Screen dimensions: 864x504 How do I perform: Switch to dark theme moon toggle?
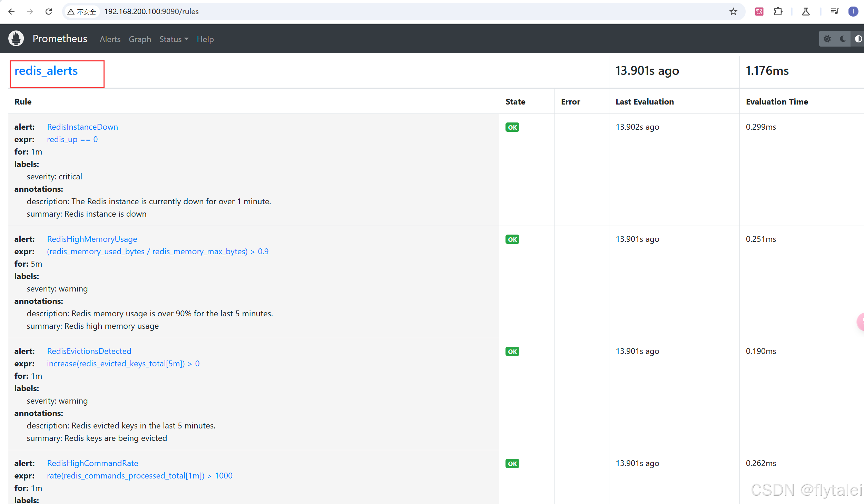pyautogui.click(x=843, y=39)
